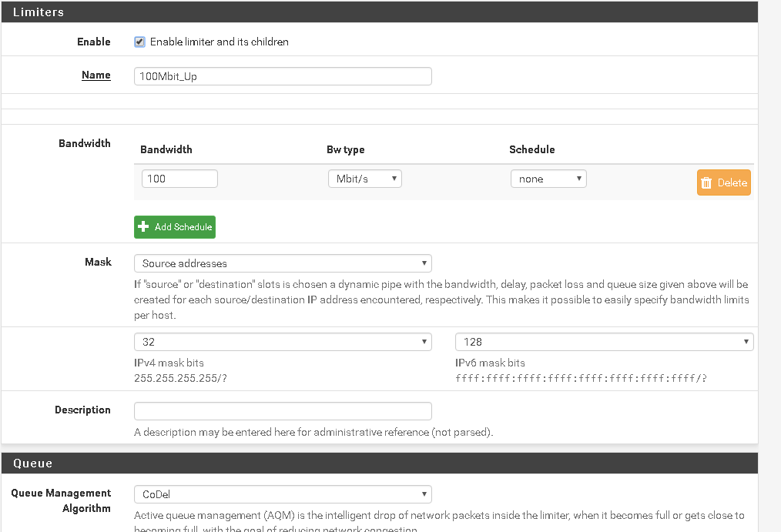Click the trash icon on Delete button
Viewport: 781px width, 532px height.
[707, 183]
